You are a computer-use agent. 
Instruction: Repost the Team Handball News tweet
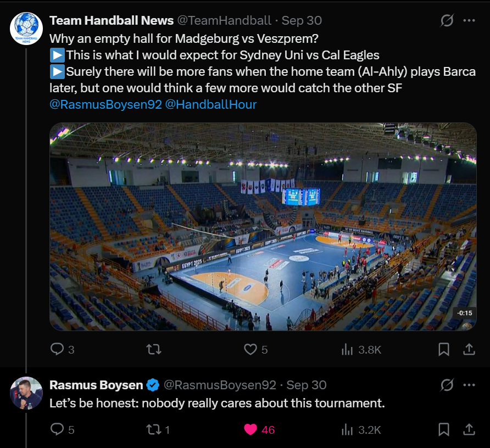154,349
